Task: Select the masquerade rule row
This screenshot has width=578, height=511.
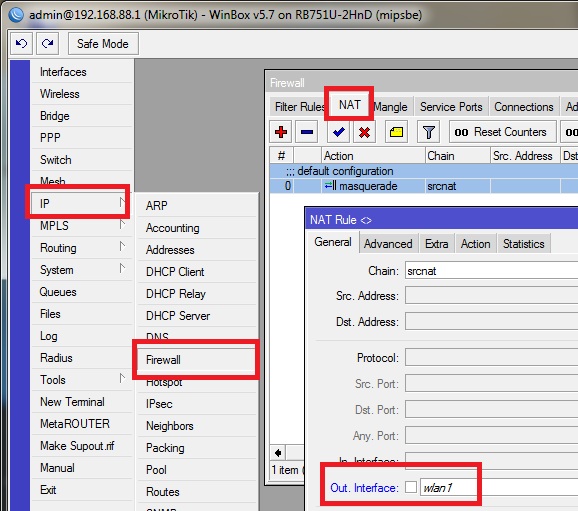Action: coord(424,186)
